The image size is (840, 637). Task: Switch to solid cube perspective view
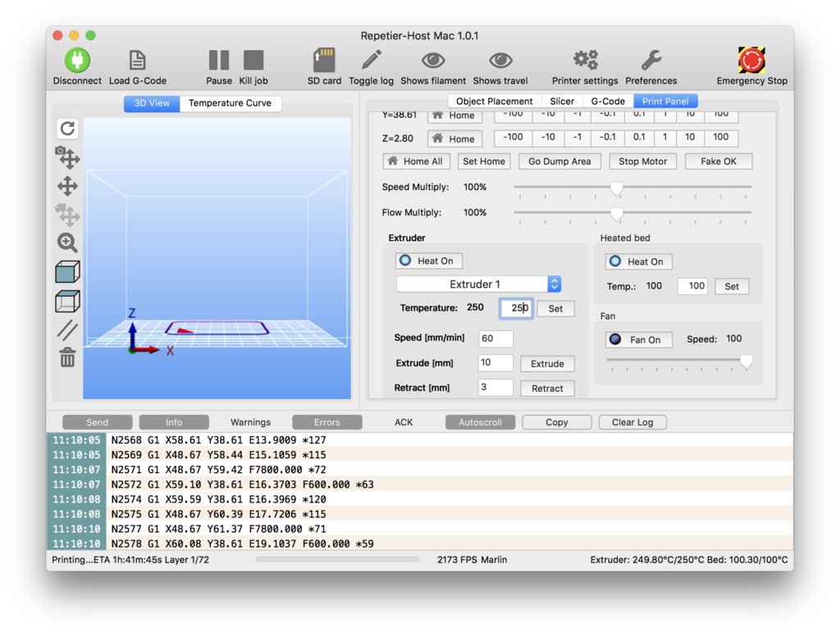pos(67,272)
